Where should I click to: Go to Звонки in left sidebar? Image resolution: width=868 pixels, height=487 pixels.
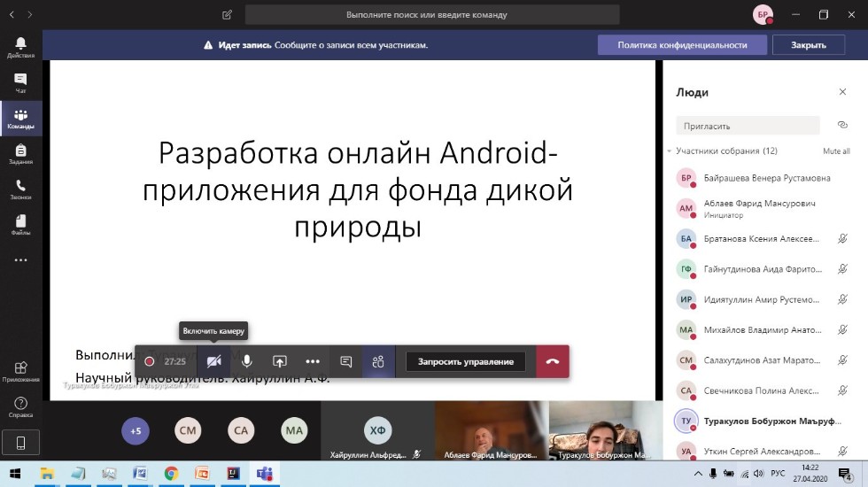click(x=20, y=189)
